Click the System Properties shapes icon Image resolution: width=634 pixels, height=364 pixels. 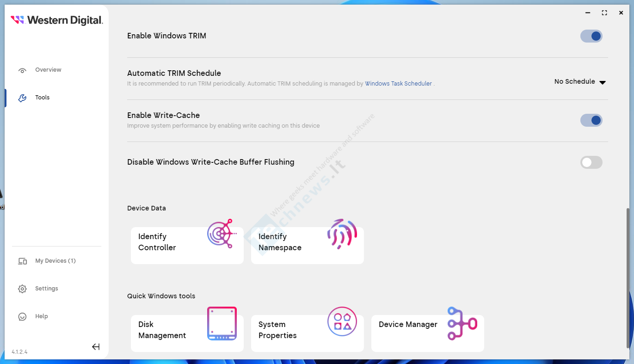[342, 321]
